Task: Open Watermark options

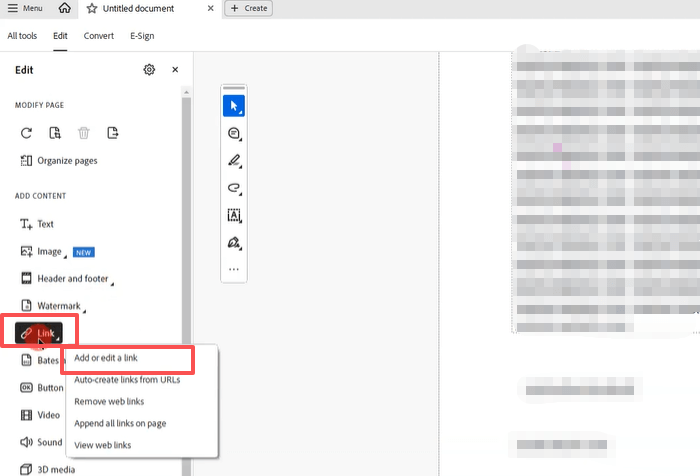Action: tap(52, 306)
